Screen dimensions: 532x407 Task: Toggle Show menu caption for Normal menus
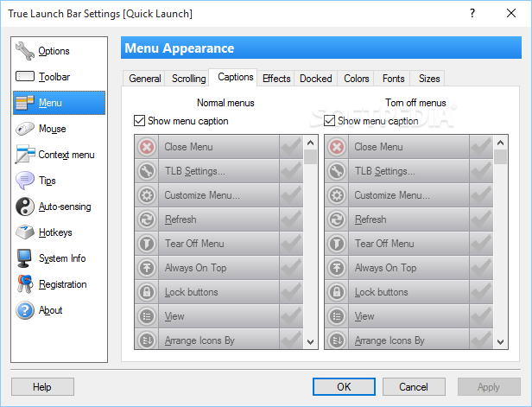click(x=139, y=120)
